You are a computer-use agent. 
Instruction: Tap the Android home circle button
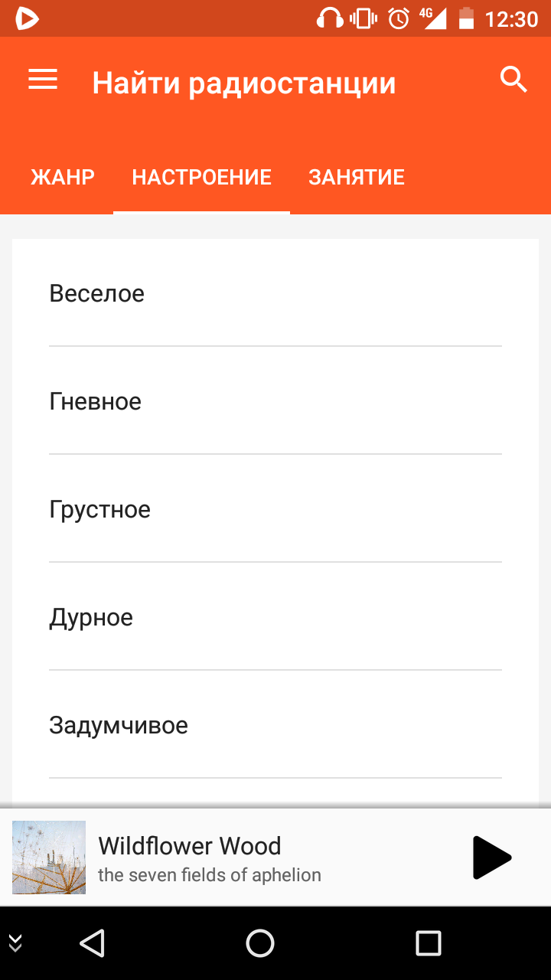tap(260, 943)
